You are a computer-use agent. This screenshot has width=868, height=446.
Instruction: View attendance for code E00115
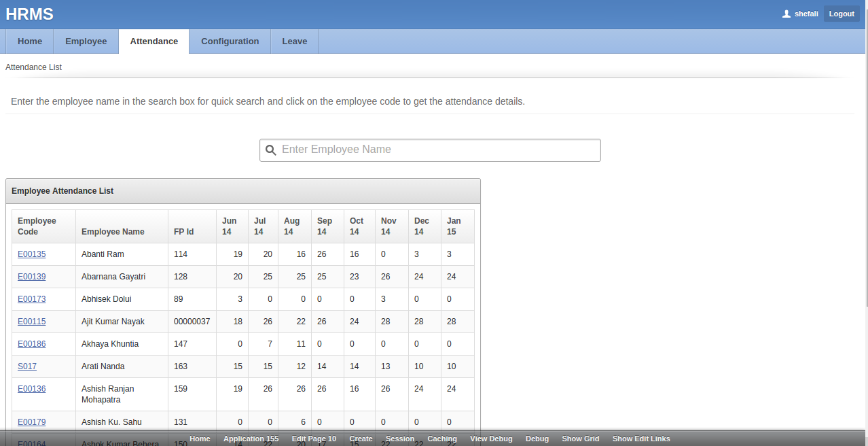[32, 322]
